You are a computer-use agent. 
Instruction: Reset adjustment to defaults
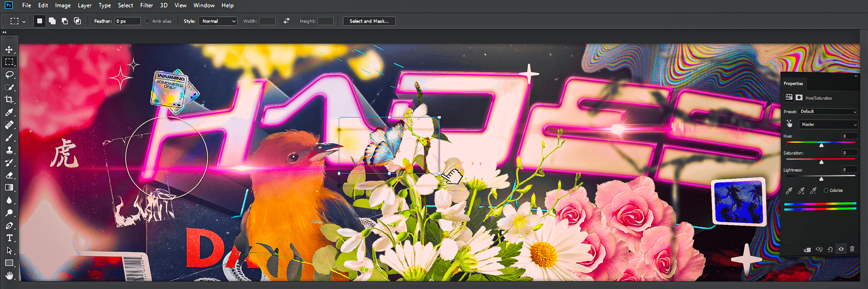[830, 249]
